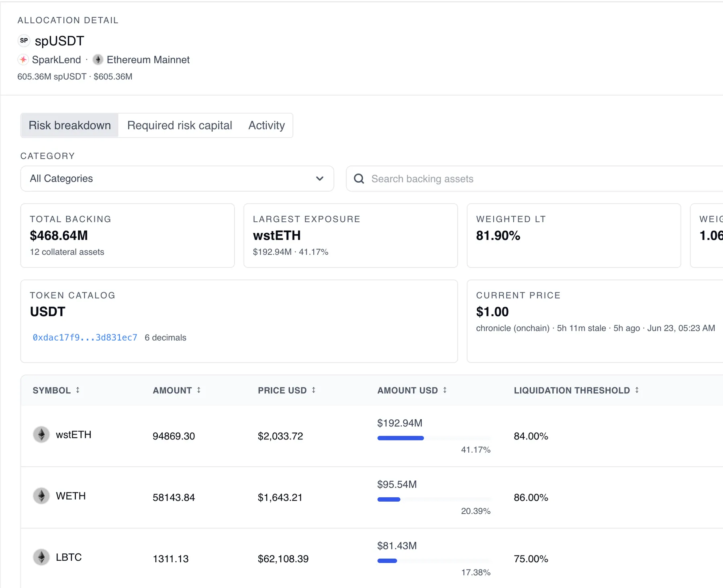The height and width of the screenshot is (588, 723).
Task: Sort by Liquidation Threshold arrow icon
Action: pyautogui.click(x=637, y=390)
